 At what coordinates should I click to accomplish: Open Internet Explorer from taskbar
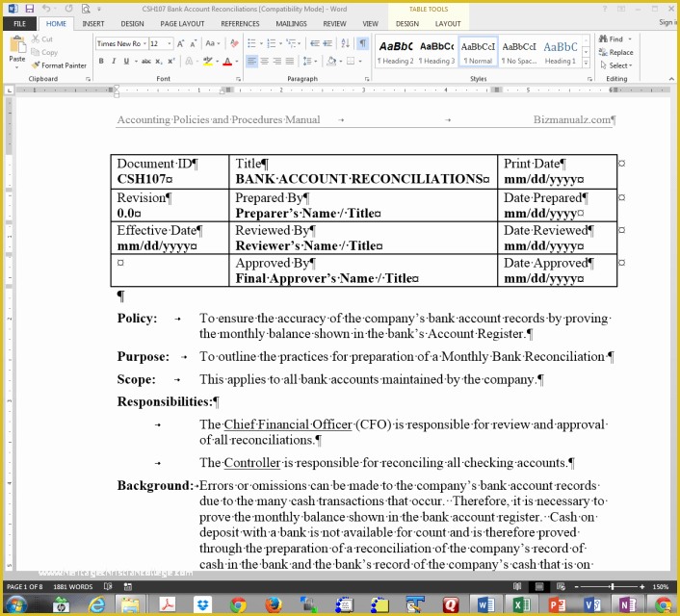tap(96, 604)
